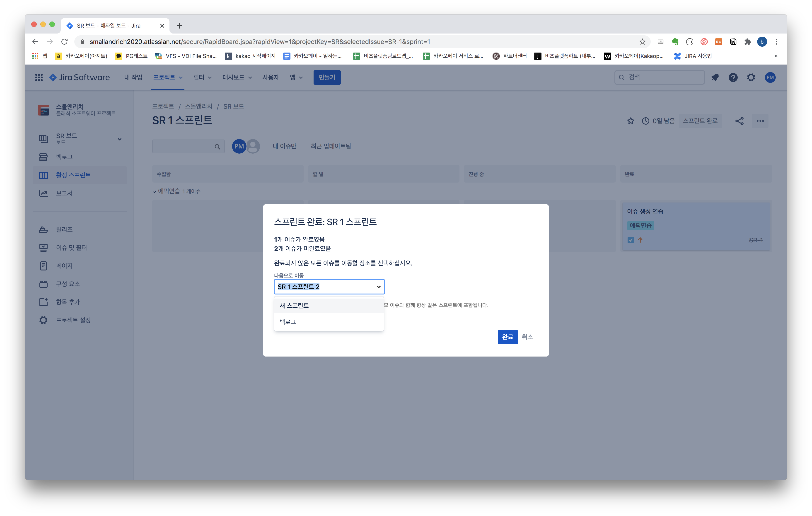The height and width of the screenshot is (516, 812).
Task: Click the Evernote extension icon in Chrome toolbar
Action: click(x=675, y=42)
